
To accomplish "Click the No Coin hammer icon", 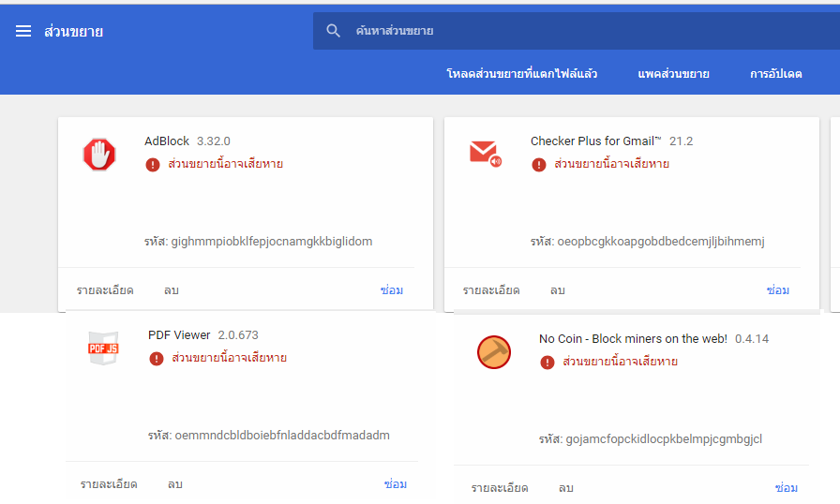I will tap(494, 352).
